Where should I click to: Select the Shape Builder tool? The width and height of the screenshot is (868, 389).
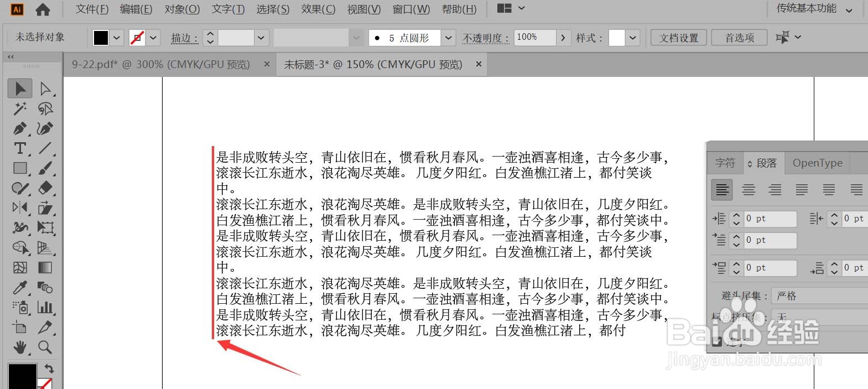click(20, 247)
